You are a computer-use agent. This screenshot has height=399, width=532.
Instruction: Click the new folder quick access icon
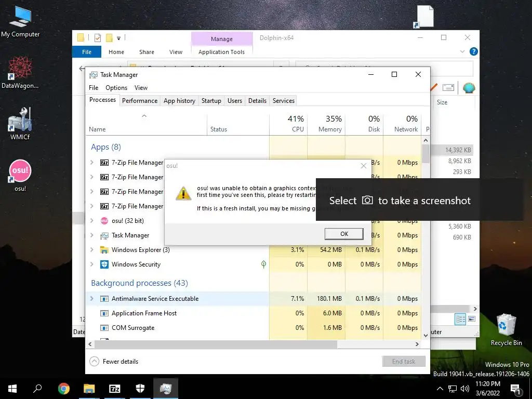coord(109,37)
